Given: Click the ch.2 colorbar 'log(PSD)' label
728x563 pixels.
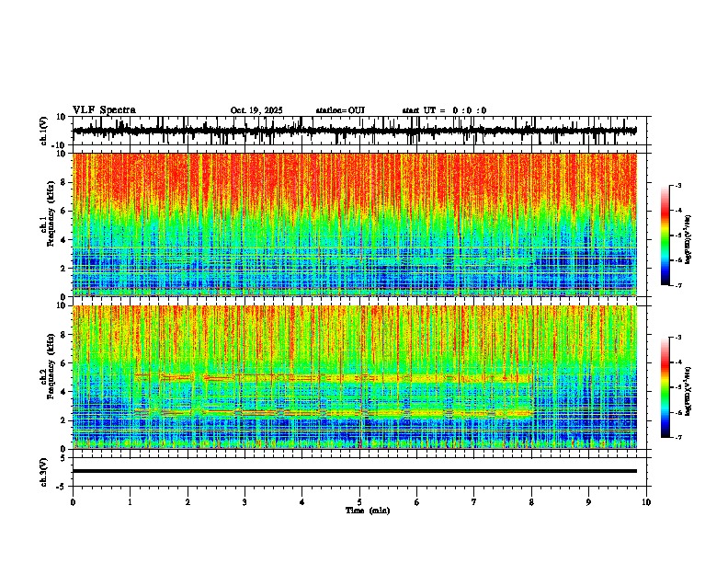Looking at the screenshot, I should click(x=688, y=391).
